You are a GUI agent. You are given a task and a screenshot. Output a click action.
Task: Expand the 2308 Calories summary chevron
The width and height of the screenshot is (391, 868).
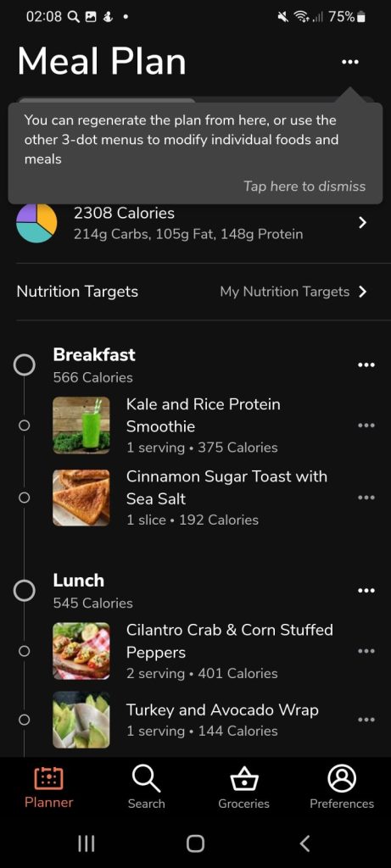(x=363, y=223)
